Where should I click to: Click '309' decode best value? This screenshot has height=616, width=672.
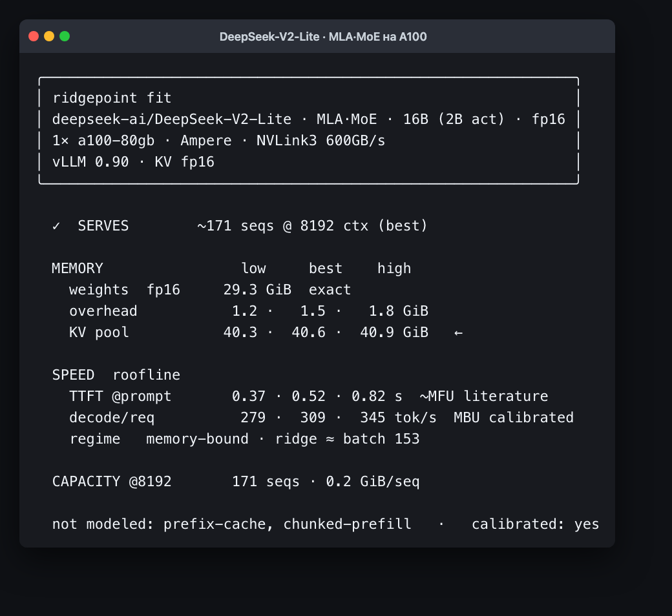tap(313, 418)
